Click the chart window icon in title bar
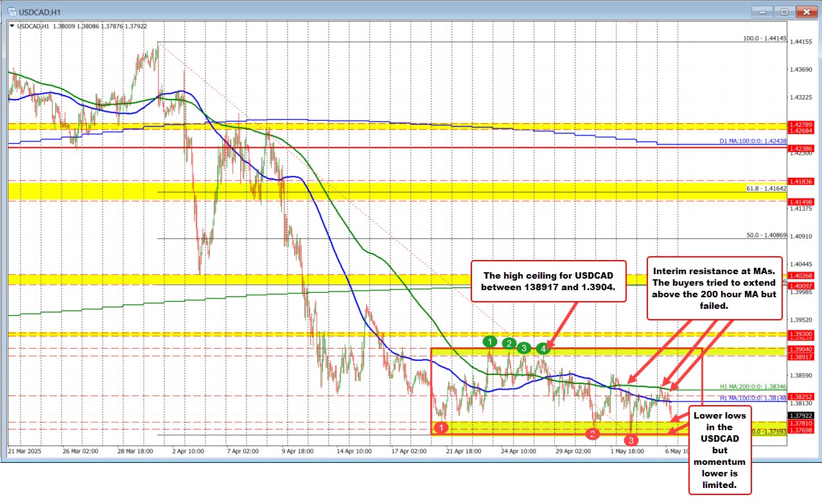The image size is (822, 504). tap(11, 11)
